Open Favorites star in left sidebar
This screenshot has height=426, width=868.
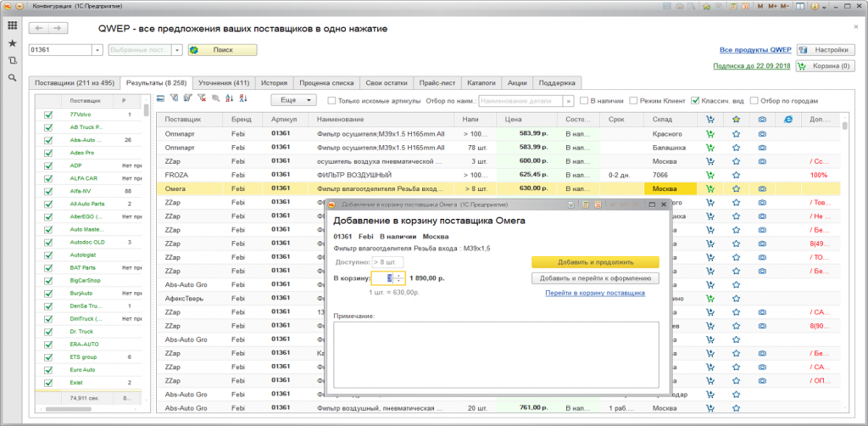click(12, 42)
